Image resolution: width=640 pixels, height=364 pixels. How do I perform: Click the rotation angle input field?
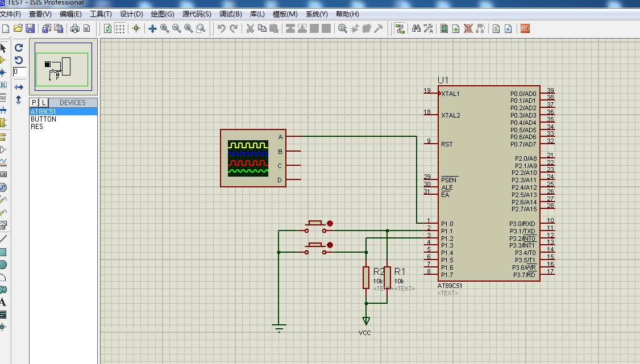pyautogui.click(x=19, y=72)
